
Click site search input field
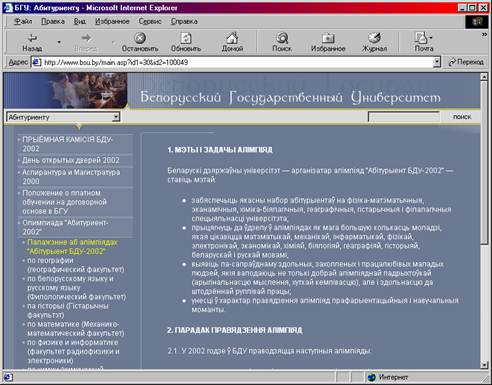point(404,117)
